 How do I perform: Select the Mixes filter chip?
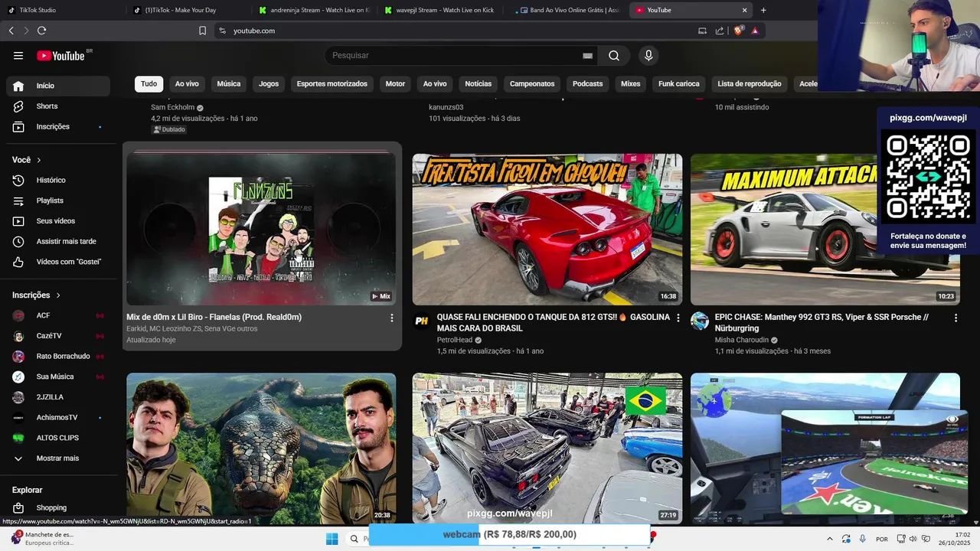pyautogui.click(x=631, y=84)
